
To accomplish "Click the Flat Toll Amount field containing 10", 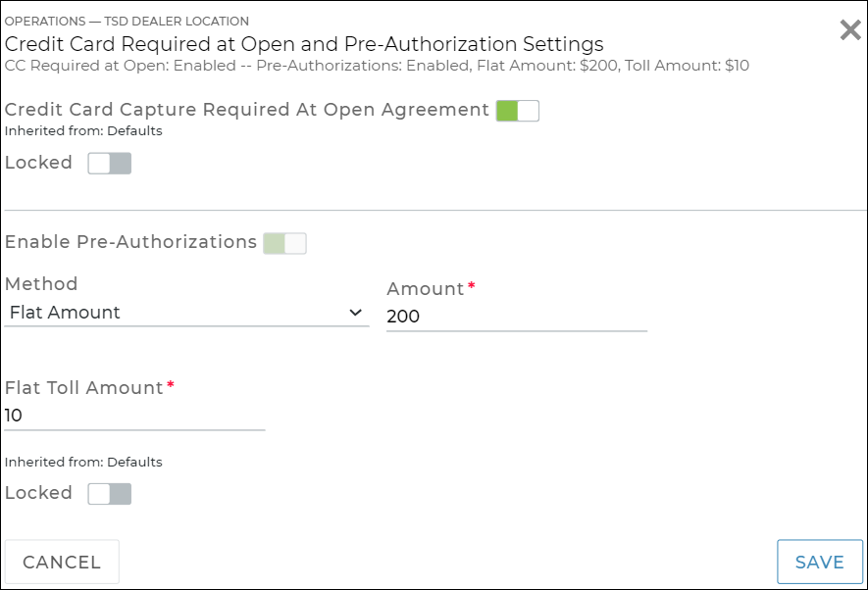I will (134, 416).
